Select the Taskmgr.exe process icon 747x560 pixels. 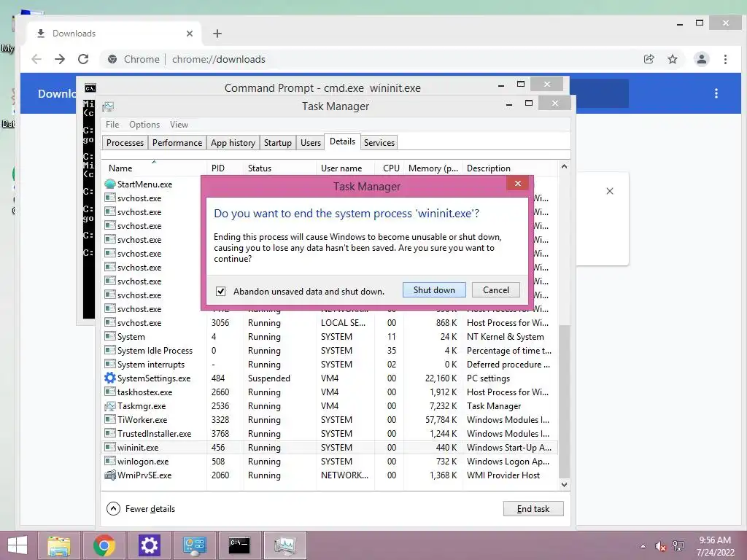click(110, 405)
